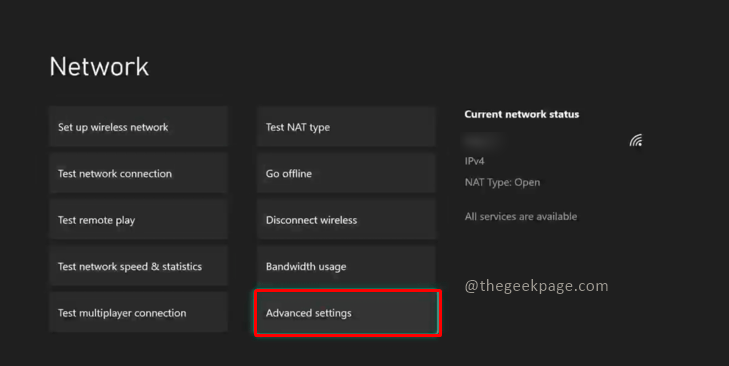Click the IPv4 status line
729x366 pixels.
[x=474, y=161]
